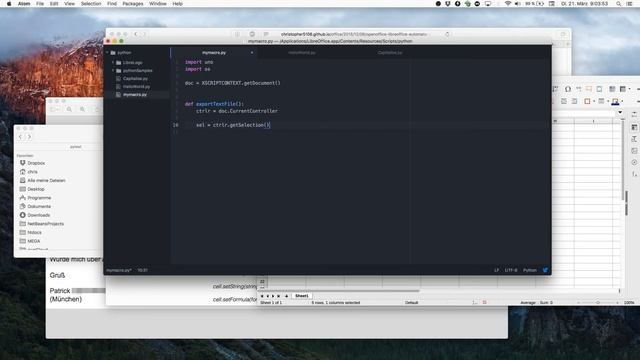Click the Python grammar selector in status bar
This screenshot has height=360, width=640.
[530, 270]
